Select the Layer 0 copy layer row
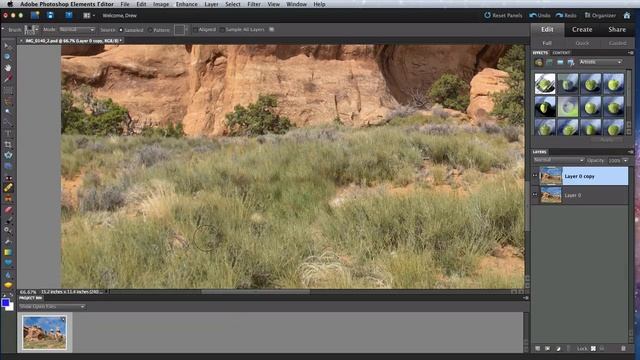 click(584, 176)
